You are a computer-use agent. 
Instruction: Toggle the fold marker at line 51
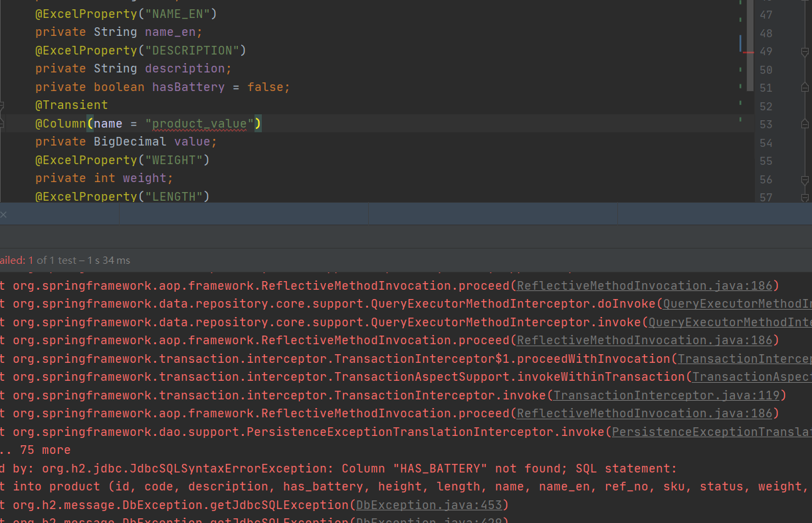tap(805, 88)
